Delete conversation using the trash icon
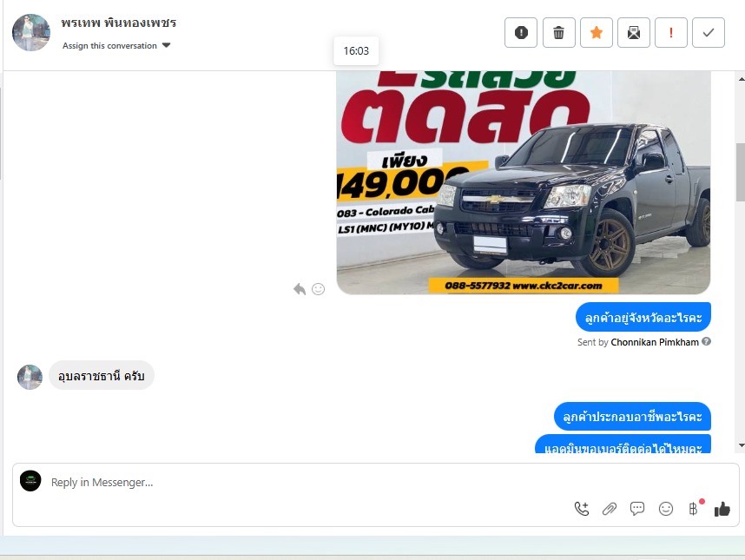745x560 pixels. 559,33
